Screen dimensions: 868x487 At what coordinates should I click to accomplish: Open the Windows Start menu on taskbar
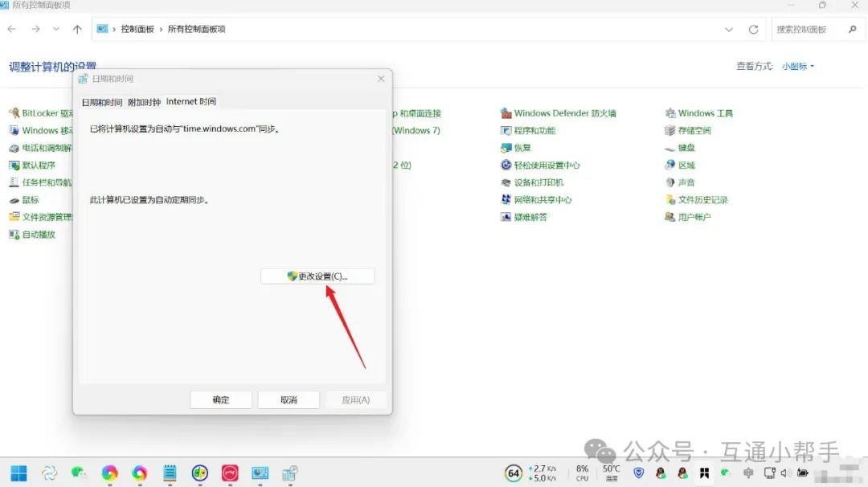18,473
